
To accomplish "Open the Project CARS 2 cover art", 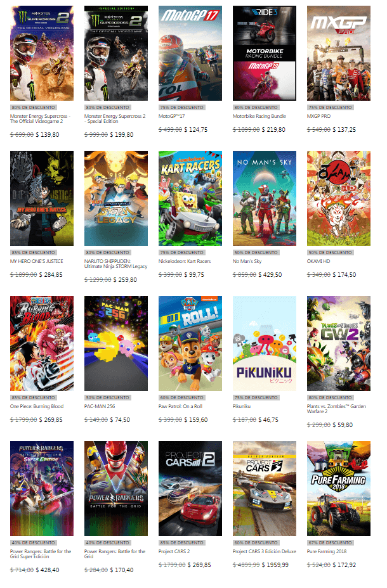I will (x=190, y=489).
